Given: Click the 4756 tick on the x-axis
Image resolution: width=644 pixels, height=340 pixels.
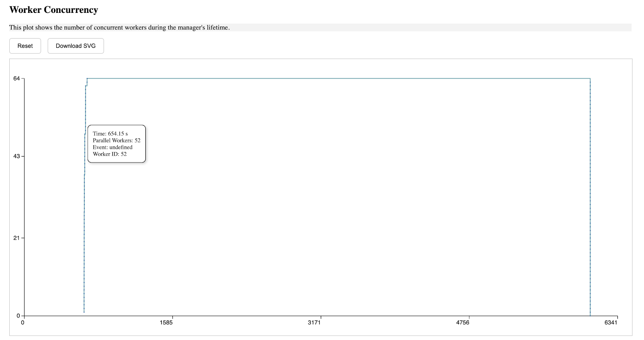Looking at the screenshot, I should click(462, 322).
